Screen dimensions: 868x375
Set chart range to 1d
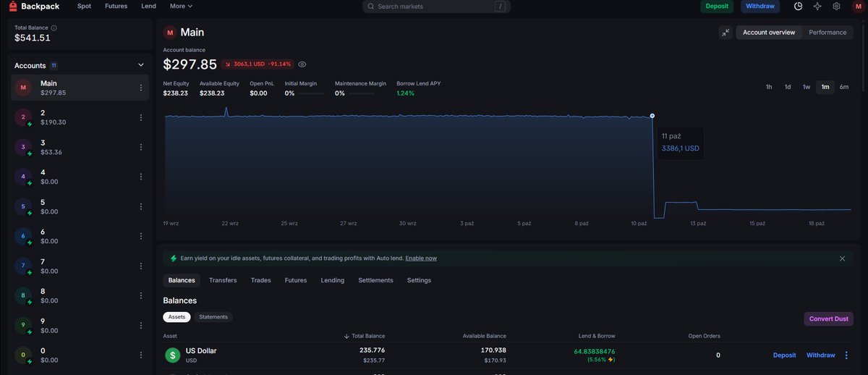click(788, 87)
